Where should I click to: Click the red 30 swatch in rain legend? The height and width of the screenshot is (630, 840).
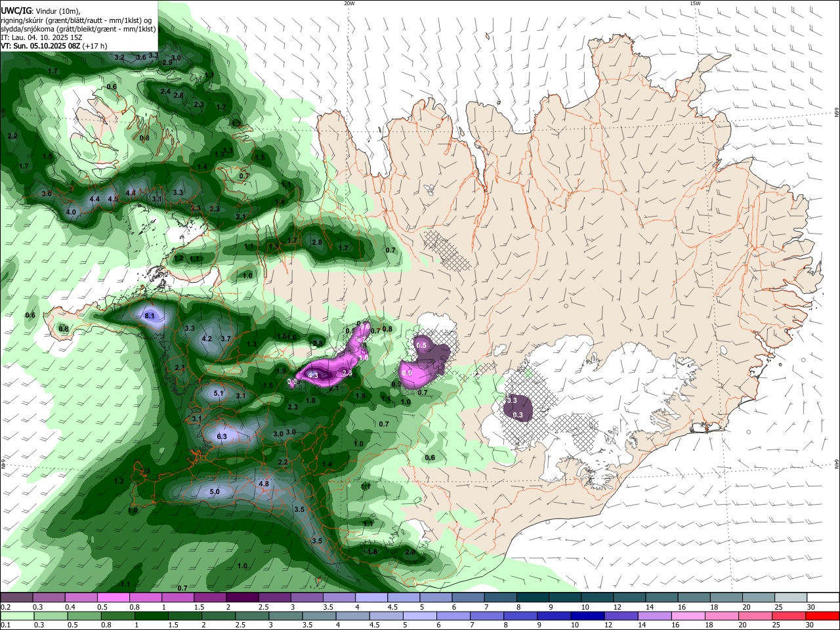point(824,616)
